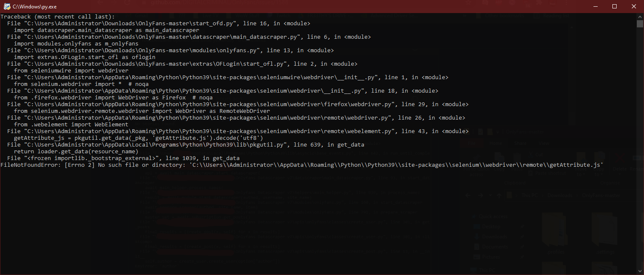Select Pictures in the Quick access sidebar

click(491, 257)
